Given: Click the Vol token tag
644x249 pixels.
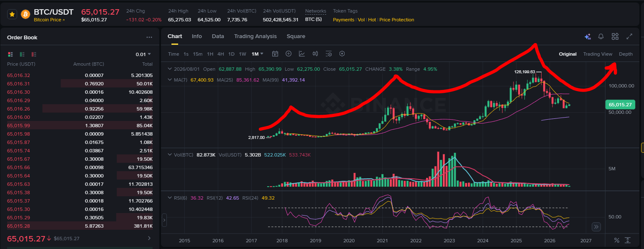Looking at the screenshot, I should [x=361, y=20].
